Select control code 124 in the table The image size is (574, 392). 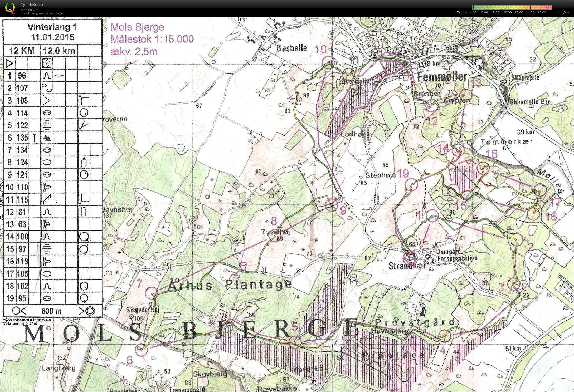coord(22,162)
